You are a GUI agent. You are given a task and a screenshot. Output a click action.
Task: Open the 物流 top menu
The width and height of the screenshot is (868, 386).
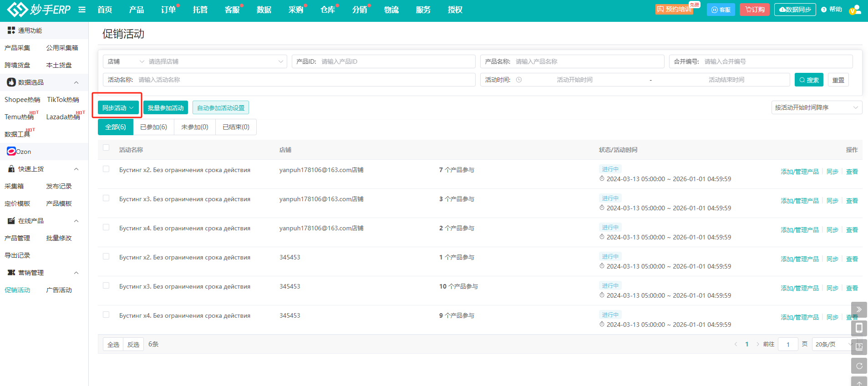click(391, 10)
